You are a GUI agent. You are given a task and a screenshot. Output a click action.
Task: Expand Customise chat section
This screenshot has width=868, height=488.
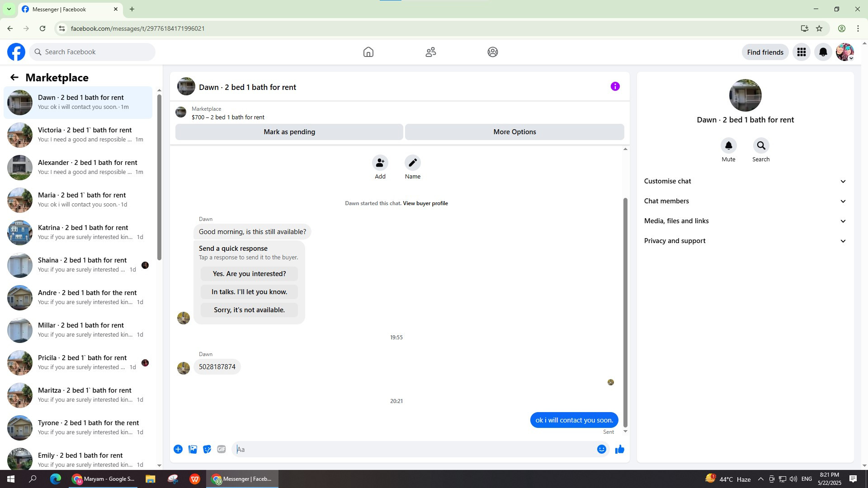point(745,181)
